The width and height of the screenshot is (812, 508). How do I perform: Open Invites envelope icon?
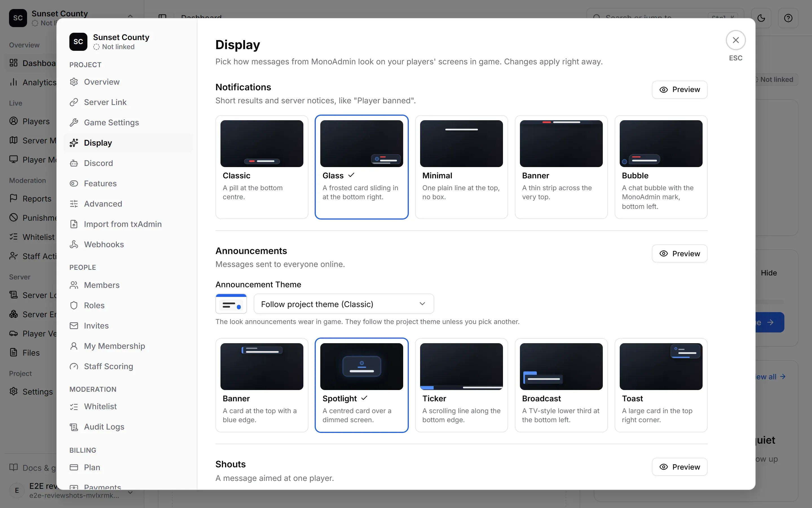point(74,326)
